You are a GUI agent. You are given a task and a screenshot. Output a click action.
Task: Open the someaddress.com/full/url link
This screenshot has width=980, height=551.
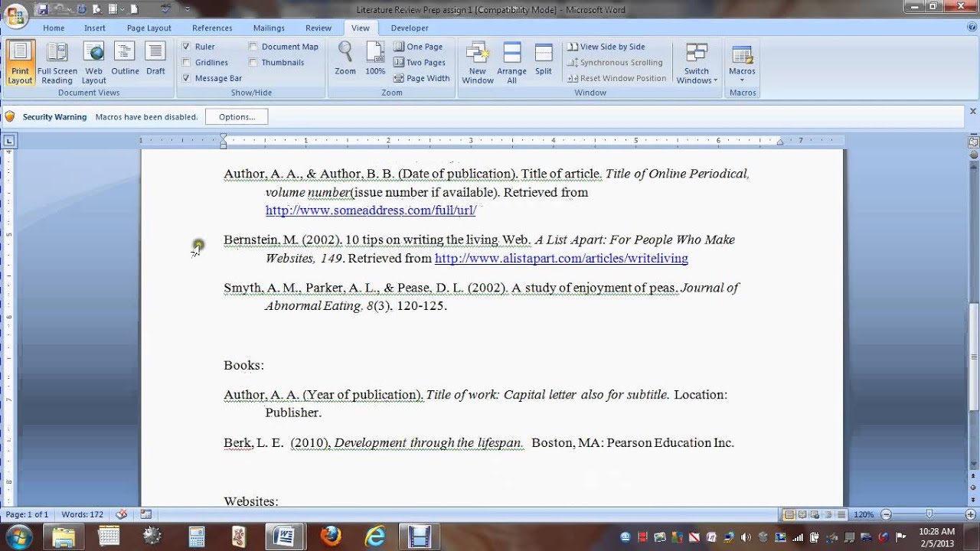[x=371, y=210]
